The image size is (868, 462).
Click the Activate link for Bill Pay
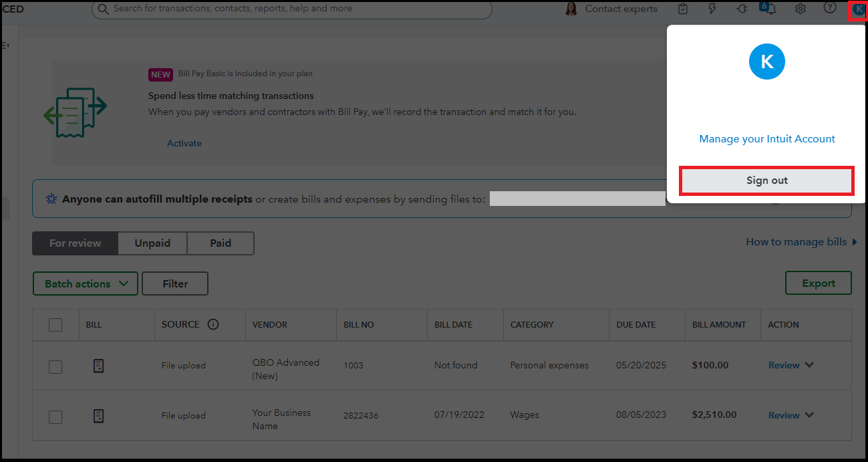(184, 143)
